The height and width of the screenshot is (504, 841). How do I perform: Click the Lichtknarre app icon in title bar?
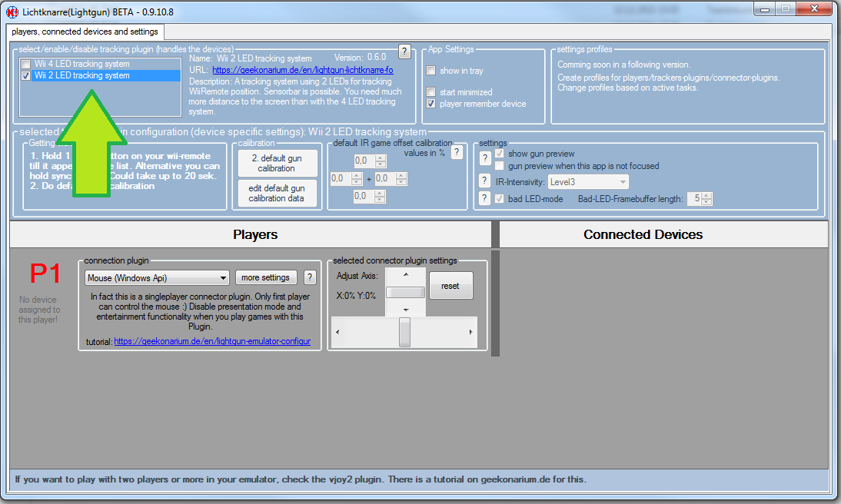tap(12, 12)
